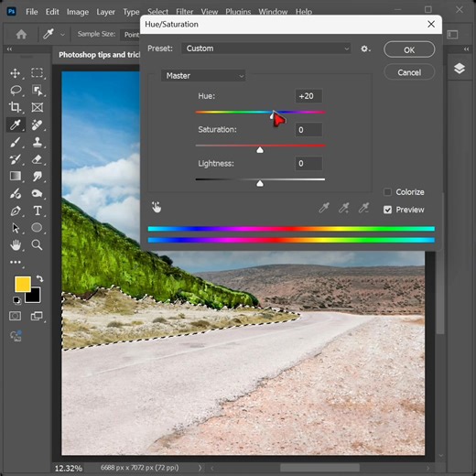The image size is (476, 476).
Task: Select the Rectangular Marquee tool
Action: click(x=37, y=73)
